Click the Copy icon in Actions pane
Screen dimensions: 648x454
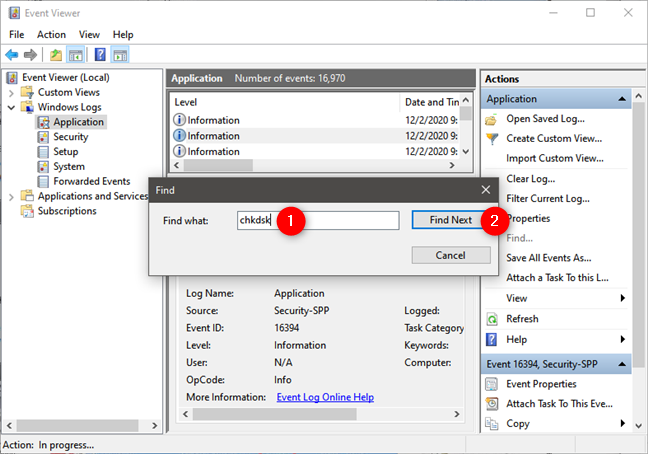pyautogui.click(x=492, y=423)
